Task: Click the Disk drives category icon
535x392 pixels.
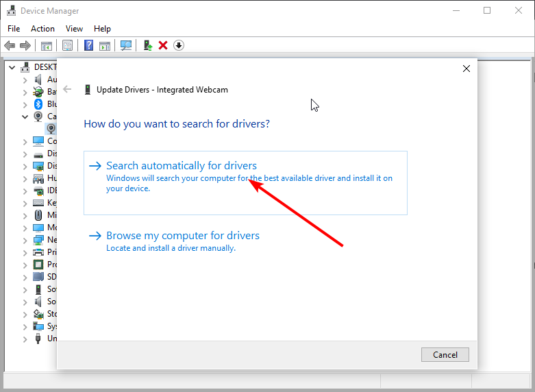Action: (38, 154)
